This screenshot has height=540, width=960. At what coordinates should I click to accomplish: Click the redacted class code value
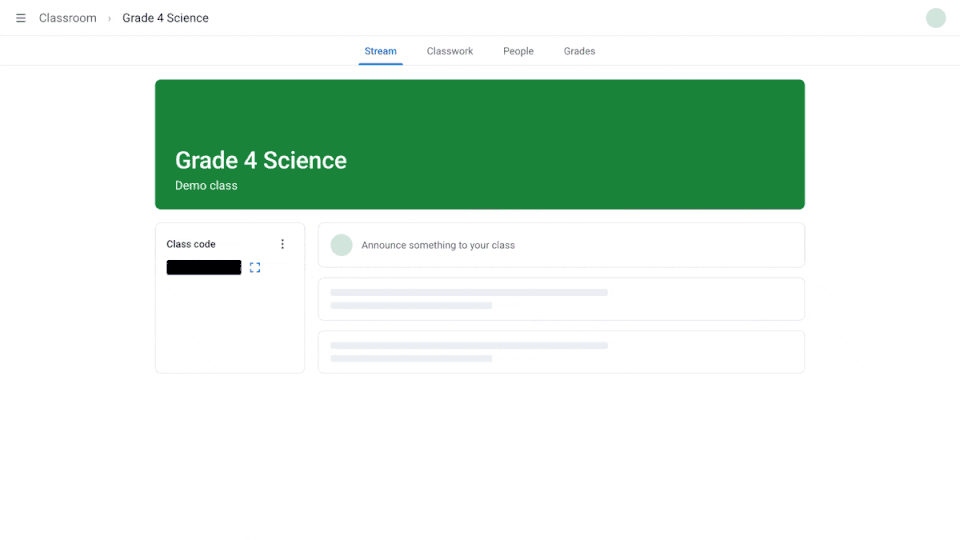pos(204,268)
